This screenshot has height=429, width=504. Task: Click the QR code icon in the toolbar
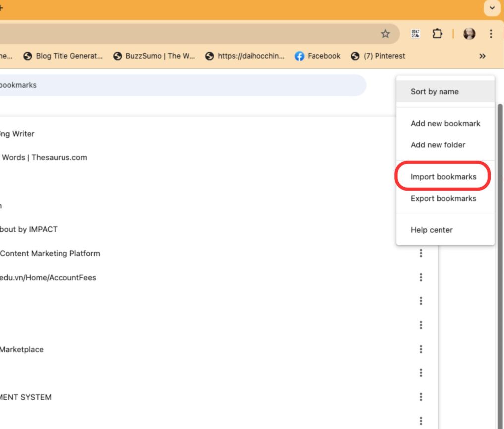(x=416, y=34)
